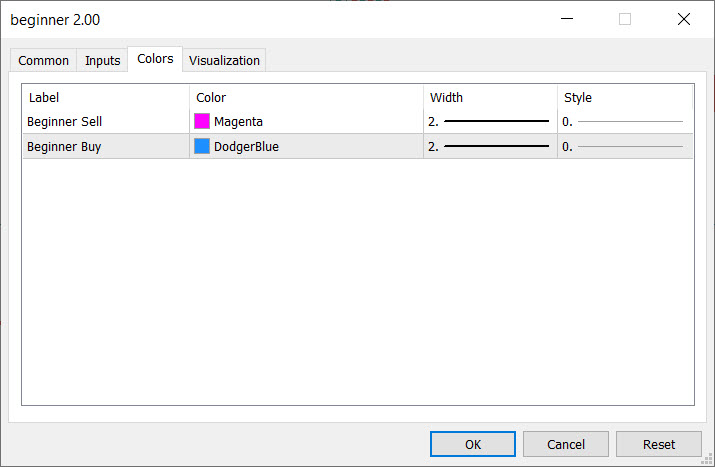
Task: Reset the color settings
Action: (x=659, y=444)
